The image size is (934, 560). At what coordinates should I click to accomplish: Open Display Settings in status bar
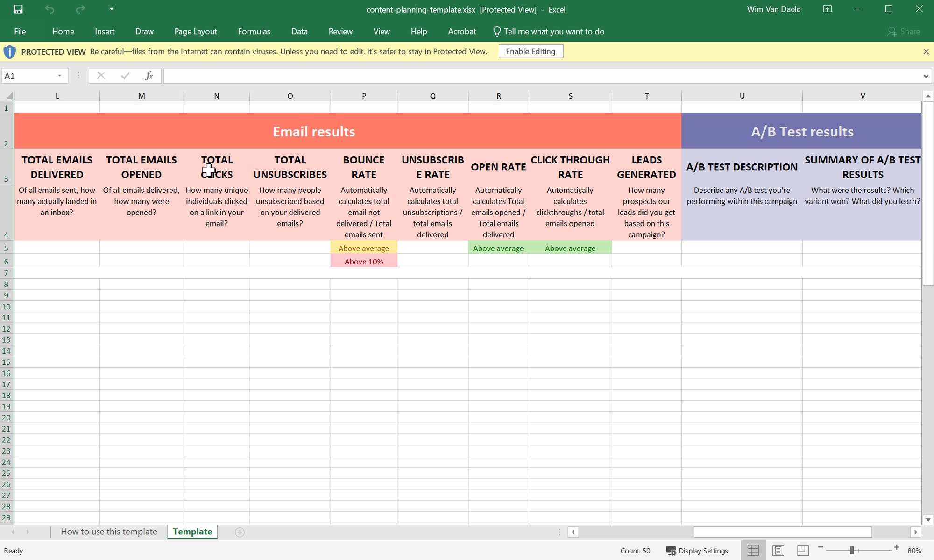coord(697,551)
